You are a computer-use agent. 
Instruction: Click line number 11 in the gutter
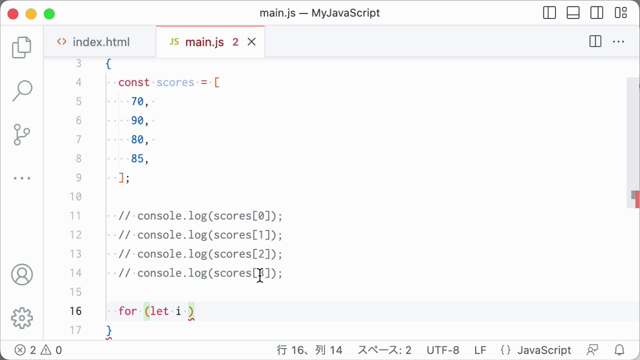click(x=76, y=216)
